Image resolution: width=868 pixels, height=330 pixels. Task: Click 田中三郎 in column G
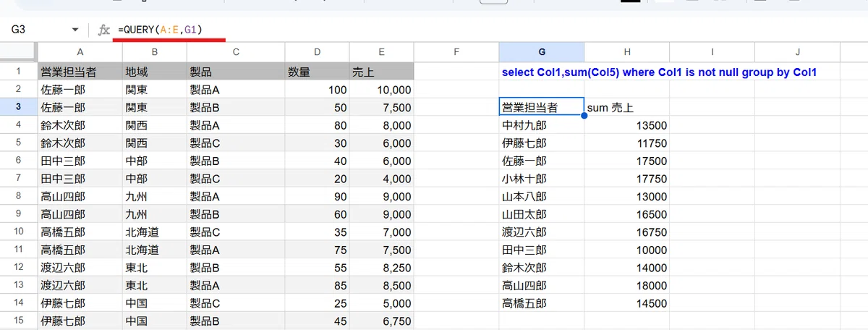[x=542, y=250]
